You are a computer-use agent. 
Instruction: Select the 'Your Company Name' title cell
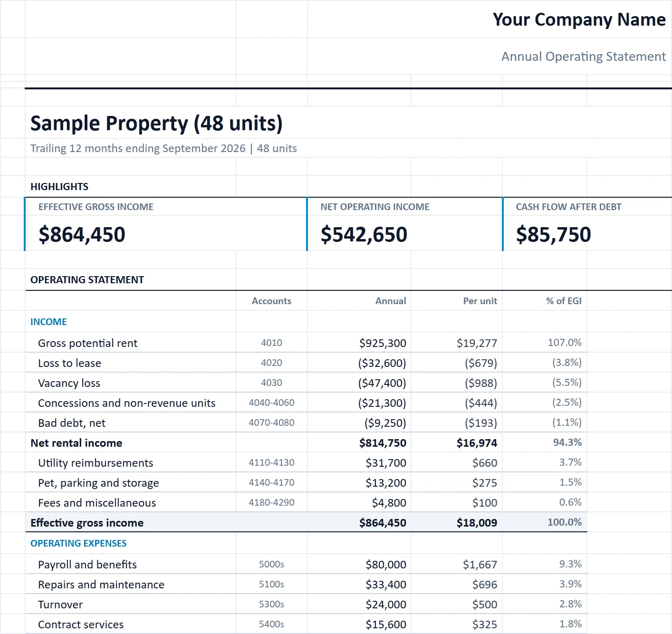pyautogui.click(x=579, y=19)
